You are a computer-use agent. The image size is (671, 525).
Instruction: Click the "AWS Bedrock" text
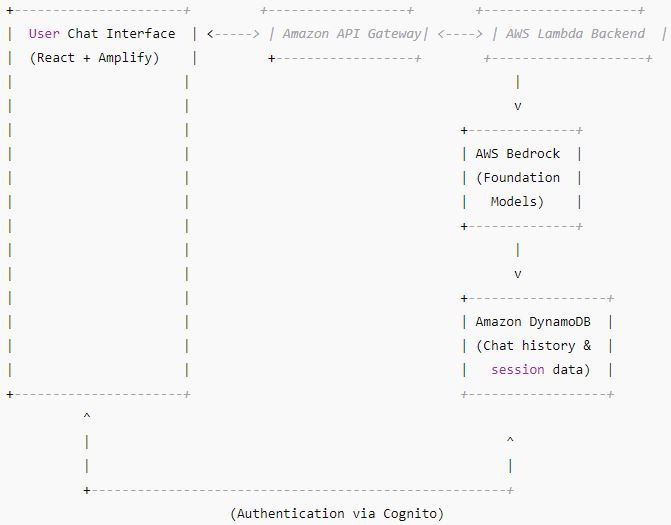tap(518, 153)
